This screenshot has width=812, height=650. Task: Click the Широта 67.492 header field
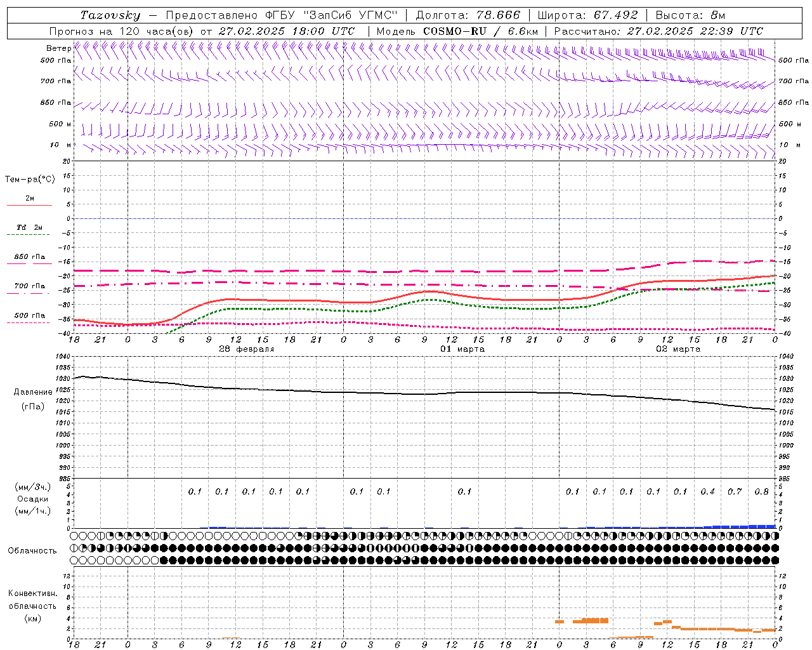pyautogui.click(x=587, y=15)
